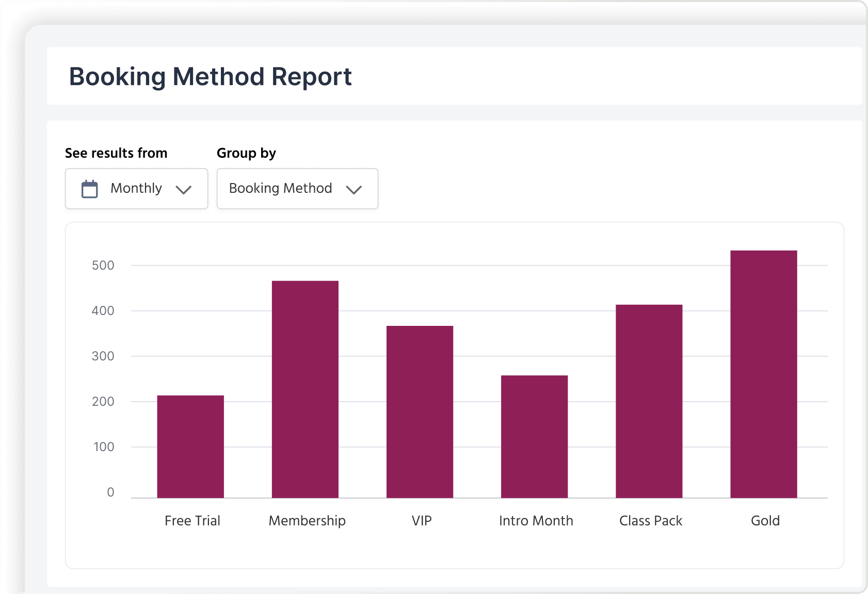This screenshot has width=868, height=594.
Task: Click the Gold axis label
Action: pos(765,521)
